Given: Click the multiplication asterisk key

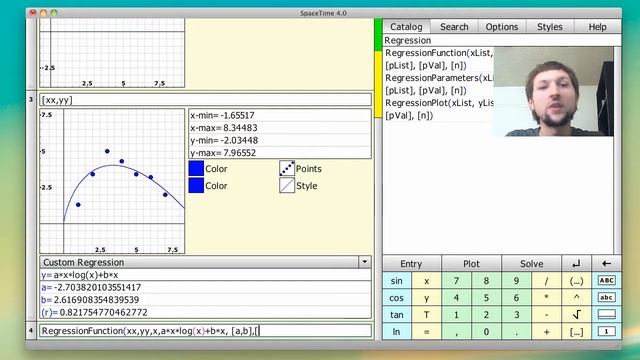Looking at the screenshot, I should [546, 298].
